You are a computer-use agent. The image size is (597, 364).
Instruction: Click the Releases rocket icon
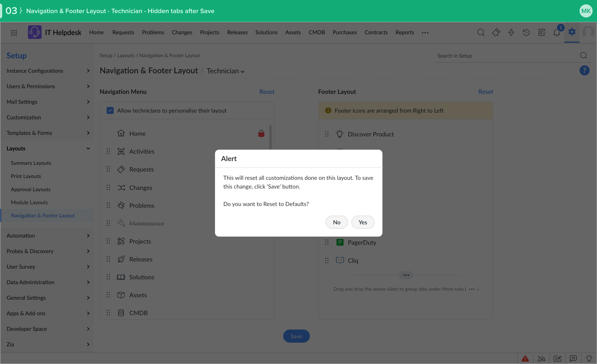click(x=121, y=259)
